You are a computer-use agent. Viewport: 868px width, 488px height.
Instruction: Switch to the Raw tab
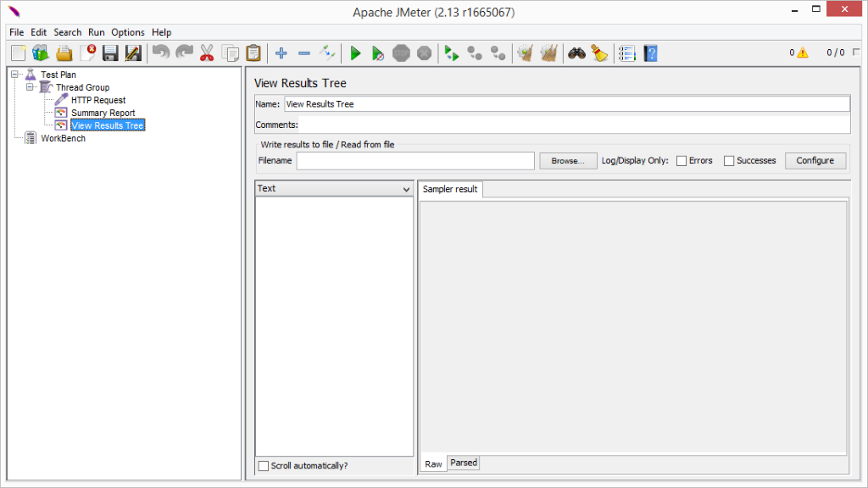pyautogui.click(x=433, y=463)
